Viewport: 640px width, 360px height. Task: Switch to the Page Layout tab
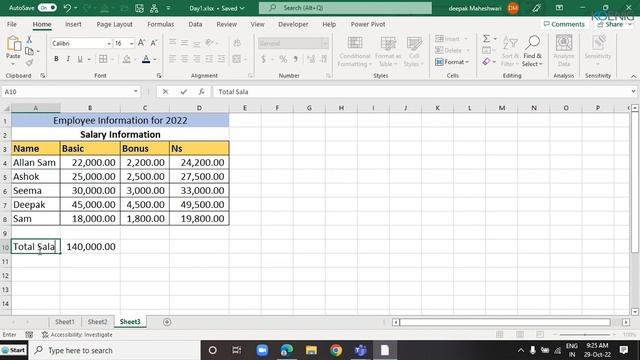click(x=114, y=24)
